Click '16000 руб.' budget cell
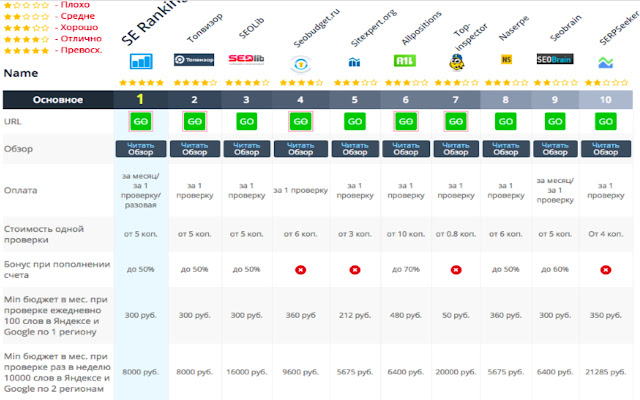Viewport: 640px width, 400px height. tap(247, 372)
